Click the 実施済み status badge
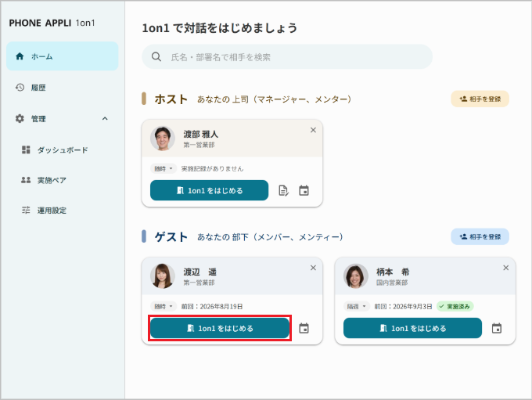This screenshot has height=400, width=532. pos(455,307)
